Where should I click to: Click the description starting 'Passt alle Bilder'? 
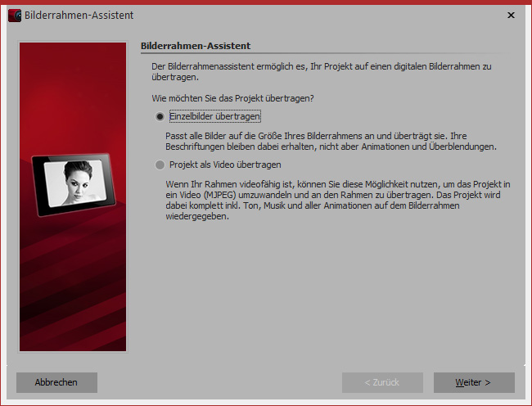[x=331, y=142]
